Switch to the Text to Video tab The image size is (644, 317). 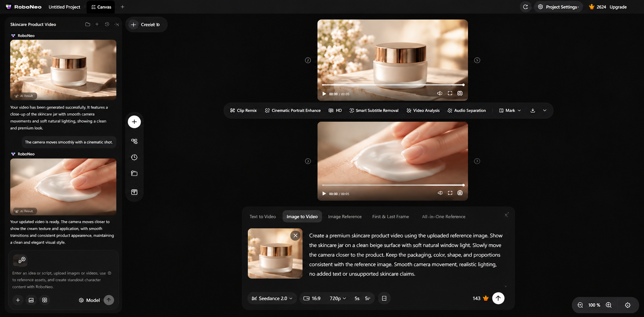click(263, 216)
